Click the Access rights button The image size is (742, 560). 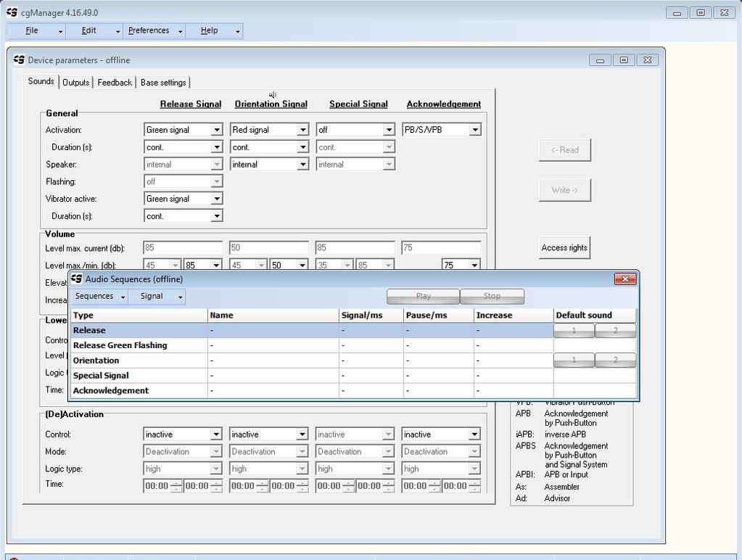(x=564, y=247)
